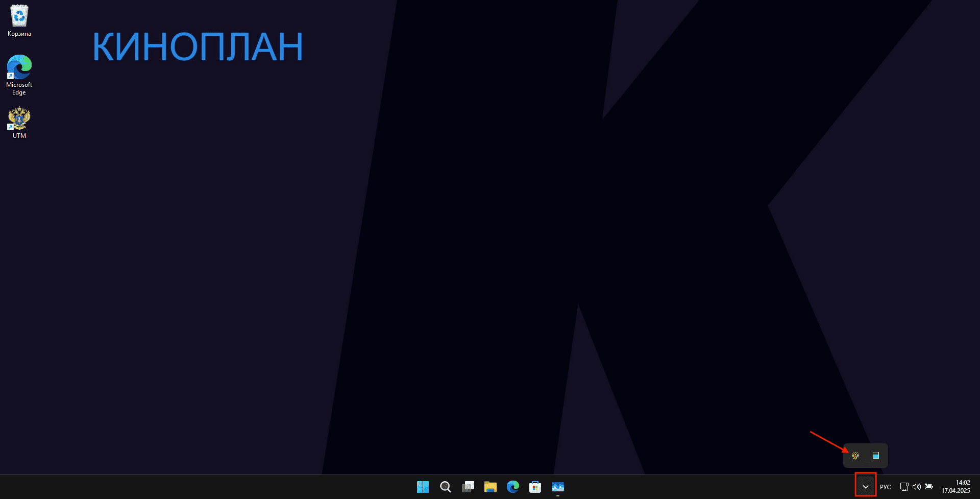Open the Windows Start menu
This screenshot has width=980, height=499.
(x=423, y=487)
